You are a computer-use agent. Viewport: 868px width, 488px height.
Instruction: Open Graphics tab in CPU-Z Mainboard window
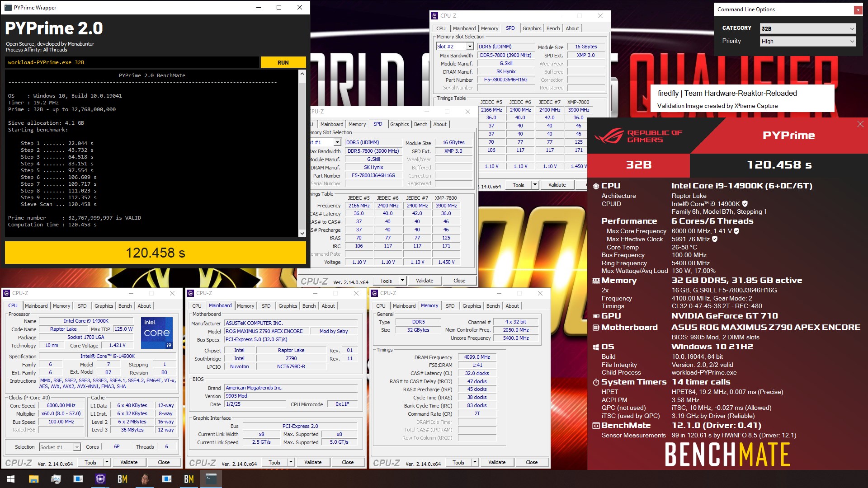[288, 306]
